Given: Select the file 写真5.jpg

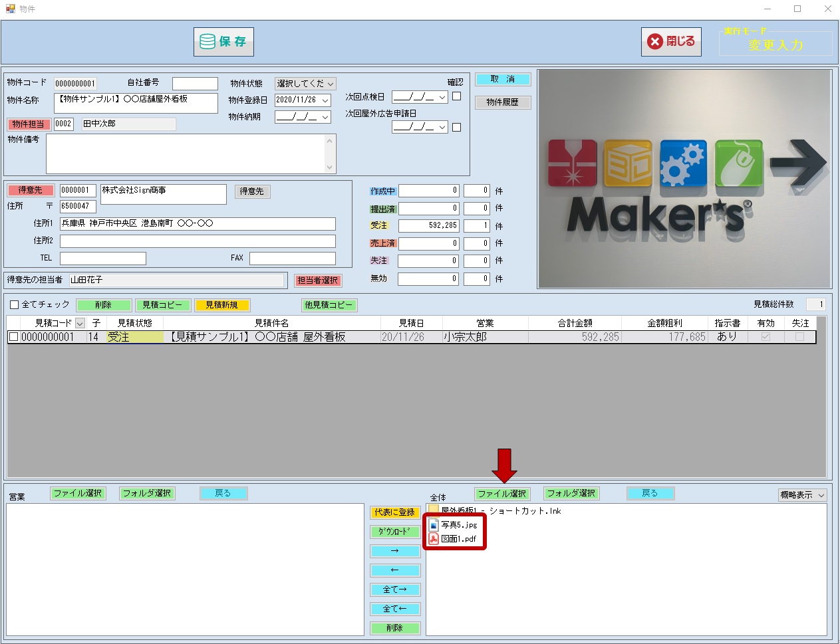Looking at the screenshot, I should pyautogui.click(x=460, y=525).
